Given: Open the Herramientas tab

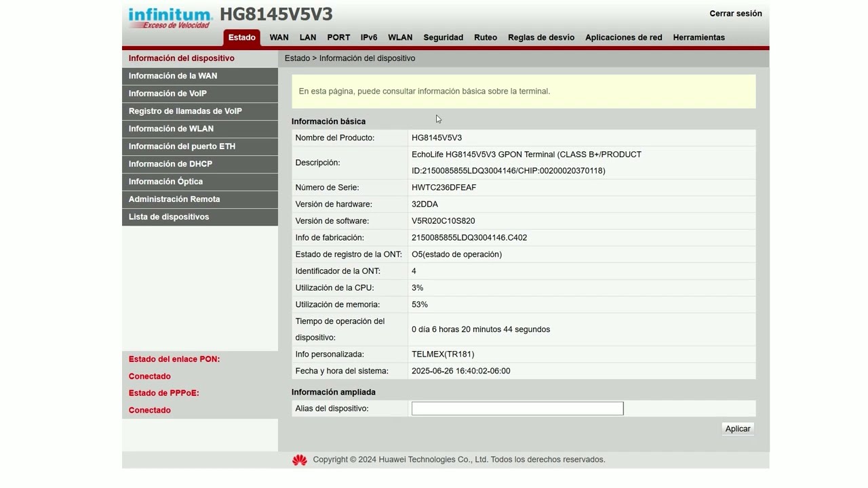Looking at the screenshot, I should pos(699,37).
